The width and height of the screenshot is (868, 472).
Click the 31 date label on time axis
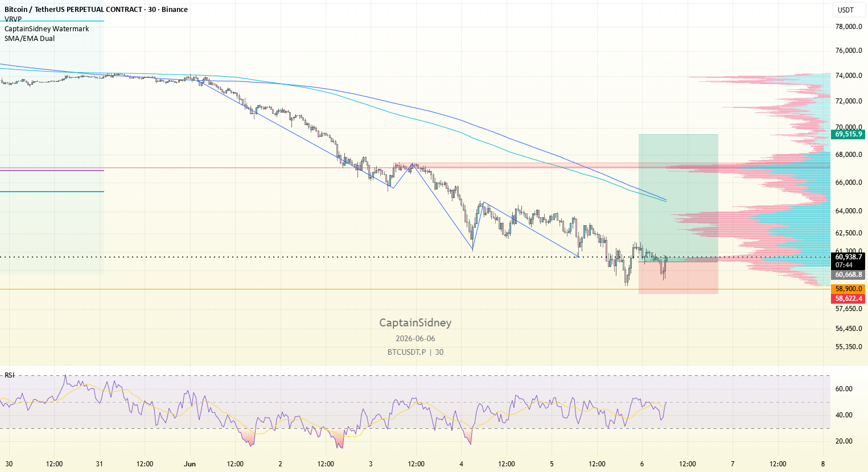100,464
